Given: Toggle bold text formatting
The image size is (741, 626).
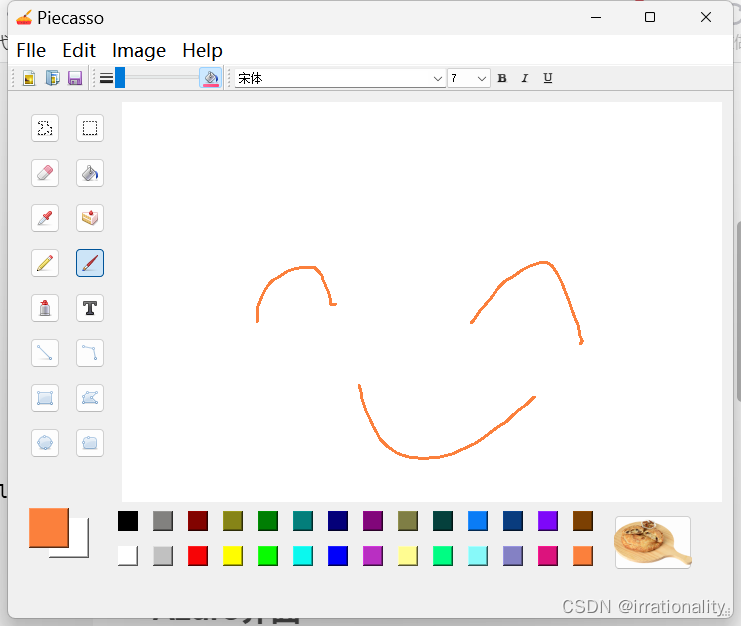Looking at the screenshot, I should tap(502, 78).
